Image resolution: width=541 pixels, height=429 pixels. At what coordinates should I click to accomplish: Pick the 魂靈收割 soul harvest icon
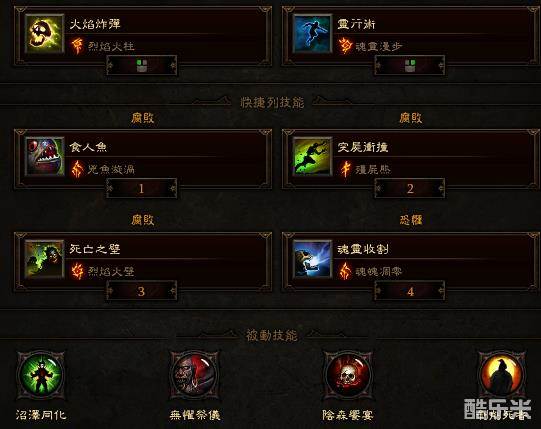tap(312, 259)
